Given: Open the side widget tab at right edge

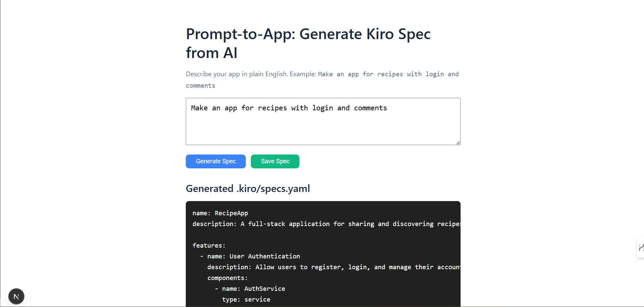Looking at the screenshot, I should pyautogui.click(x=640, y=248).
